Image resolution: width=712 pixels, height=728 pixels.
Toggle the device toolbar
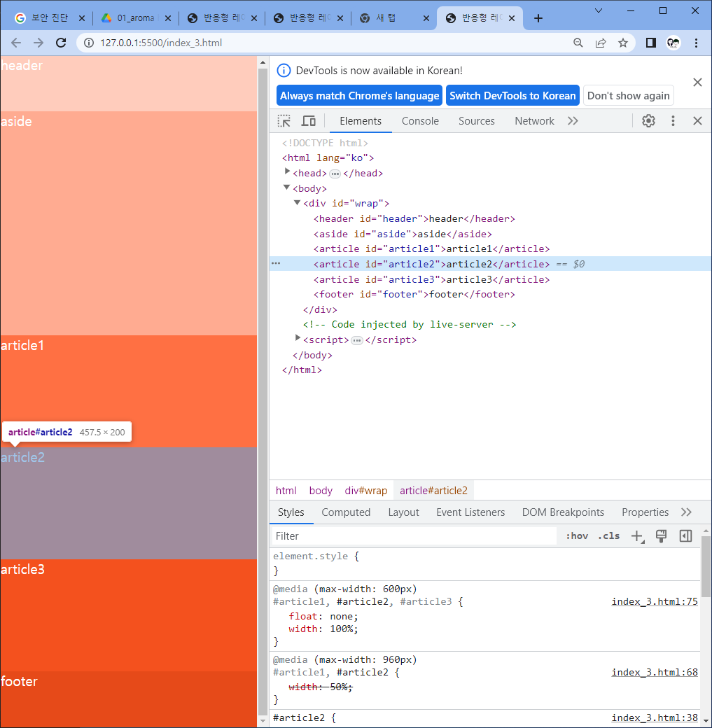pos(309,121)
